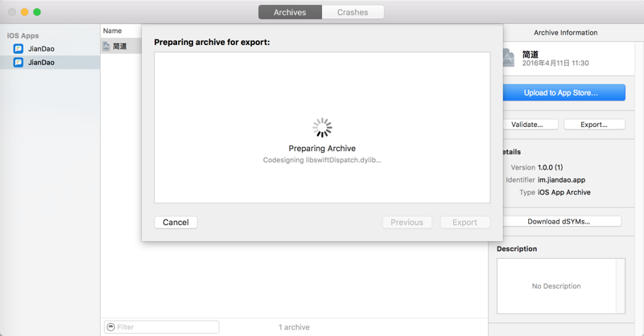Open the filter options icon
This screenshot has height=336, width=644.
(x=111, y=327)
